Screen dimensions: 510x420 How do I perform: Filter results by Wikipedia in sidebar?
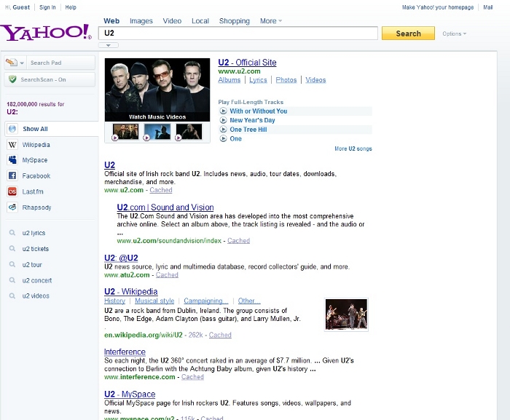click(x=36, y=145)
